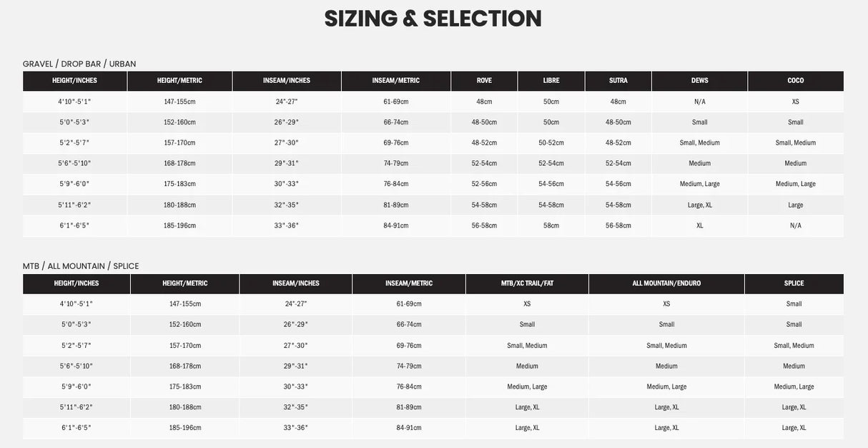Screen dimensions: 868x448
Task: Select the SPLICE column header
Action: (794, 283)
